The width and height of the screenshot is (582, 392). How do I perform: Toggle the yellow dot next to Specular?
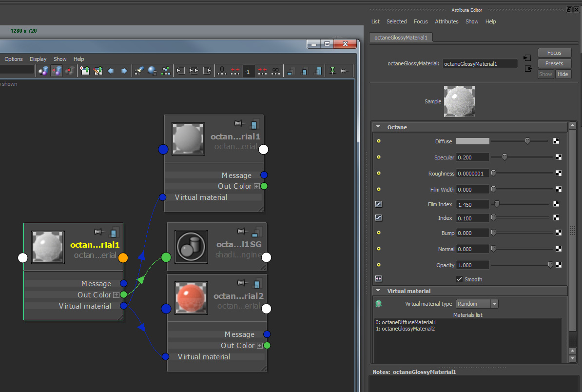379,157
